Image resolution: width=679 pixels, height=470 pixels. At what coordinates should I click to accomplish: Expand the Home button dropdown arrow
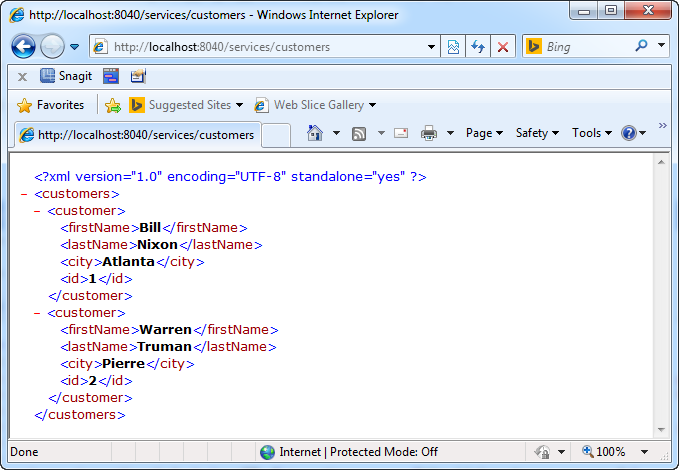[336, 133]
